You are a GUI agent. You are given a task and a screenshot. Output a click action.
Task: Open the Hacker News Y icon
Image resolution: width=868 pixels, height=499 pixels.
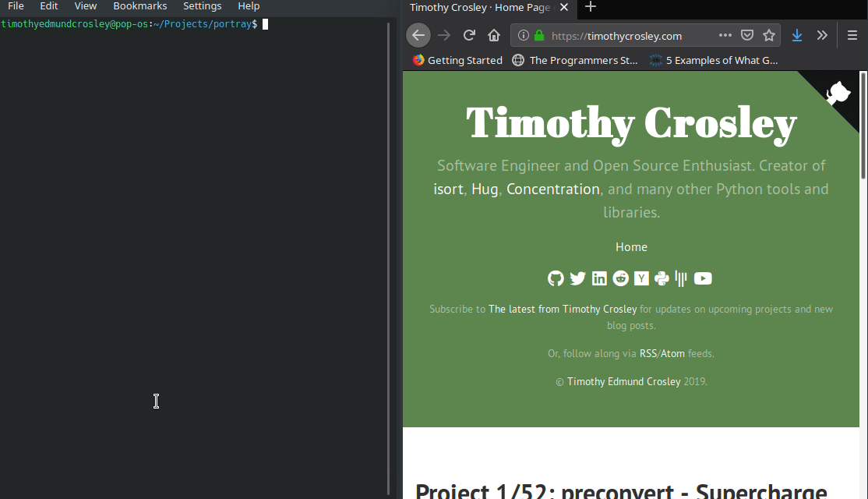[x=640, y=278]
